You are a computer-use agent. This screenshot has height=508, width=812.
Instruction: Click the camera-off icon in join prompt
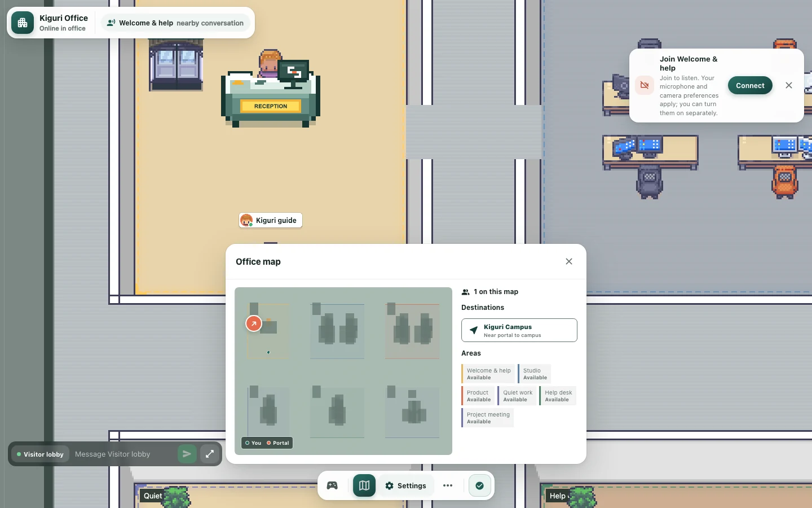click(x=645, y=85)
